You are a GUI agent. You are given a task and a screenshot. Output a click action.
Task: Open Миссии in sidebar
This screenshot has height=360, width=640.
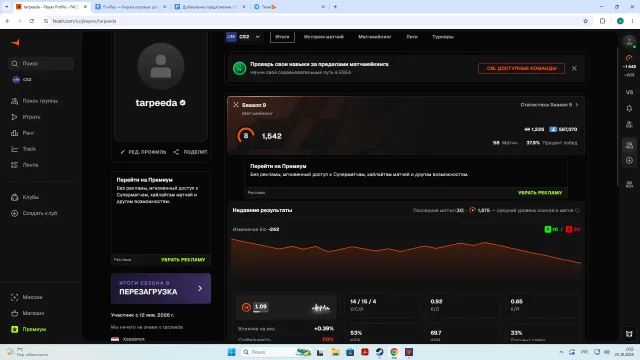pos(27,297)
